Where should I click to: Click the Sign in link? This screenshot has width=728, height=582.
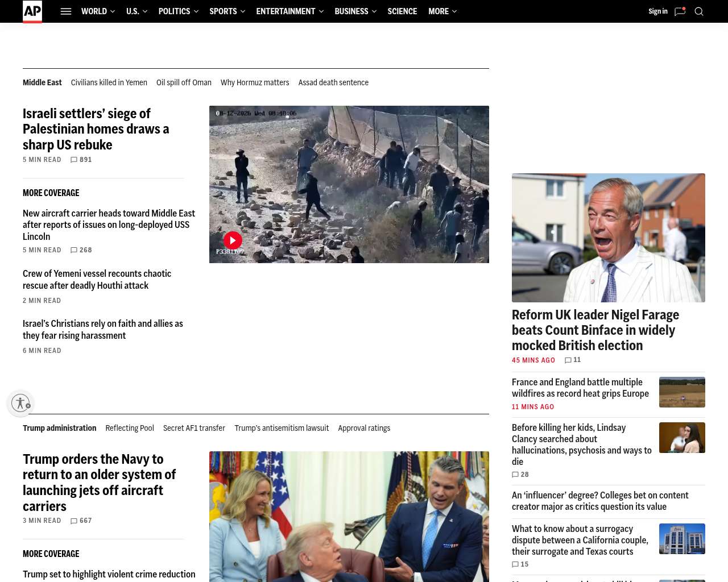658,11
